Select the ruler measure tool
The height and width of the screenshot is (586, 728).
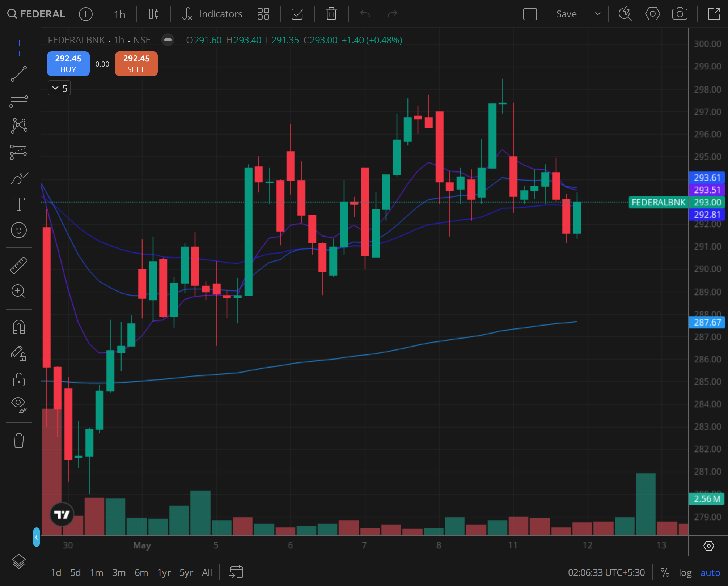[19, 265]
